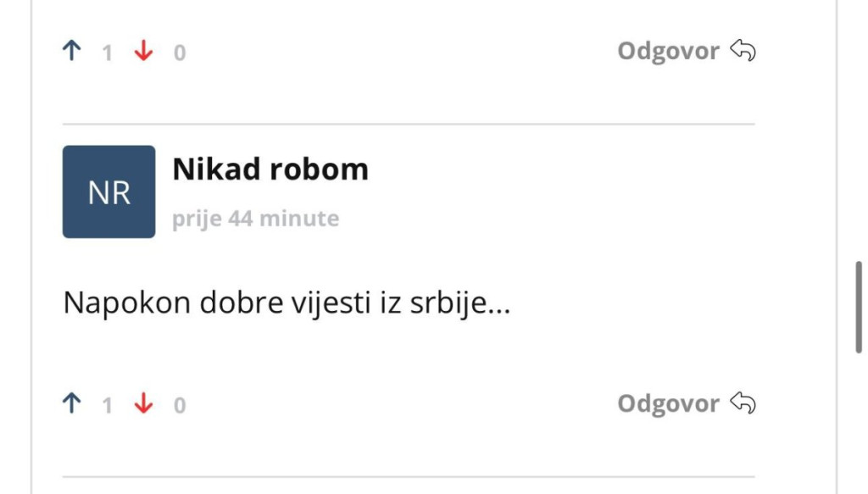Upvote Nikad robom's comment
868x494 pixels.
[72, 402]
